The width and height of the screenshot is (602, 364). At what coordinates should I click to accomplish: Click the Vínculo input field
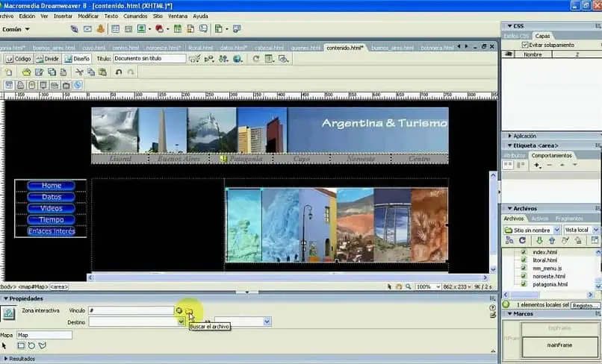coord(130,310)
